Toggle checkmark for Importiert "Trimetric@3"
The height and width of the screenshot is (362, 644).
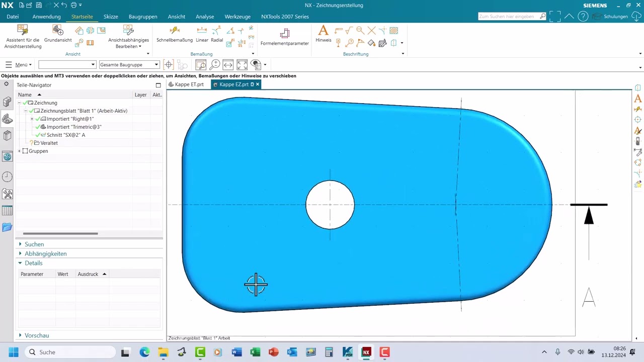[38, 127]
